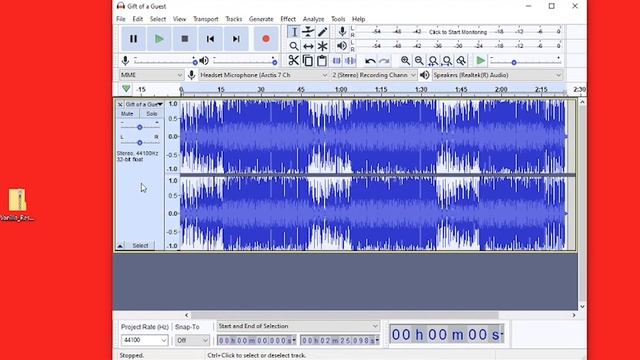
Task: Adjust the playback speed slider
Action: [525, 61]
